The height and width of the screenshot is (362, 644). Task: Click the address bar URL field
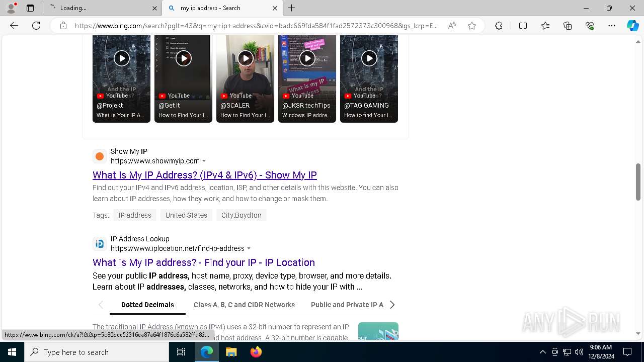tap(256, 26)
